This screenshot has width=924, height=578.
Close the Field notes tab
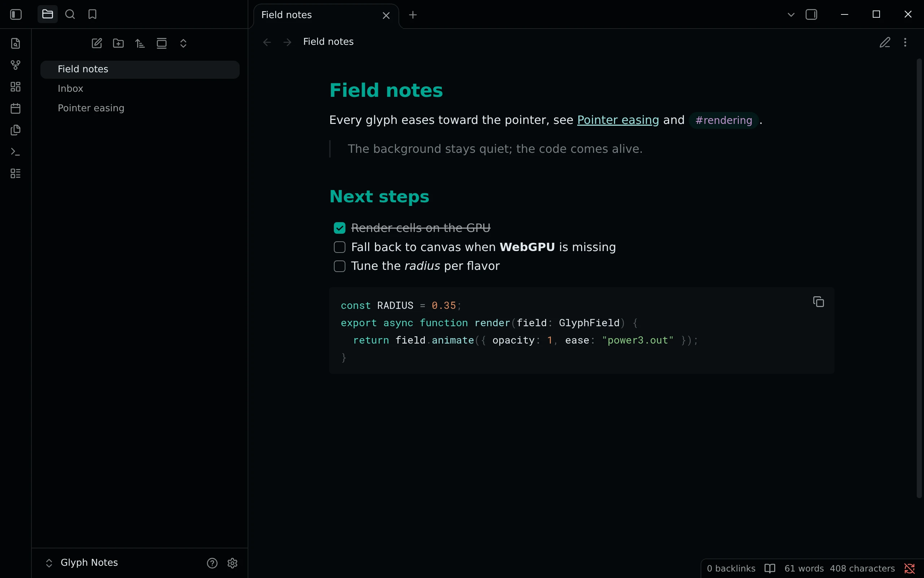386,15
